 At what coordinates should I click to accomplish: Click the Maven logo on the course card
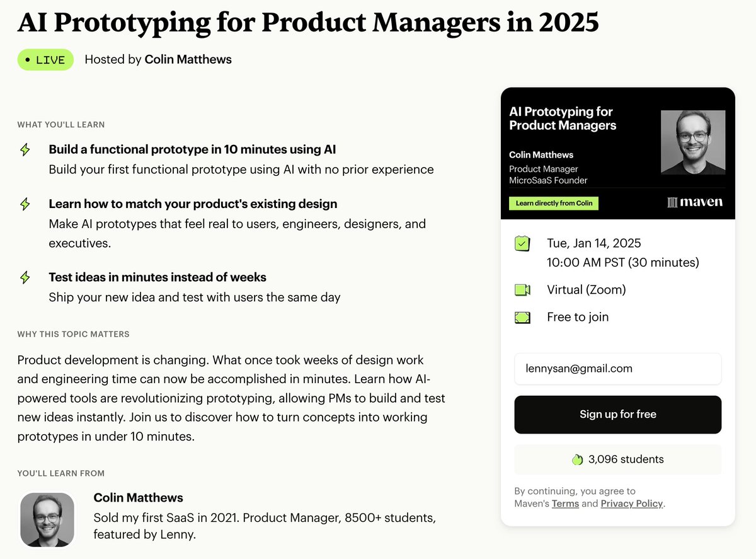pos(695,202)
